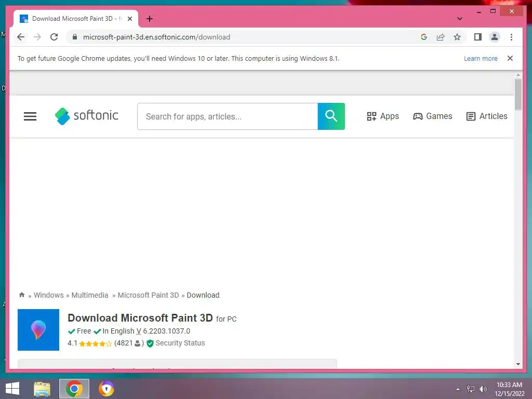Click the green search magnifier button

(x=331, y=116)
